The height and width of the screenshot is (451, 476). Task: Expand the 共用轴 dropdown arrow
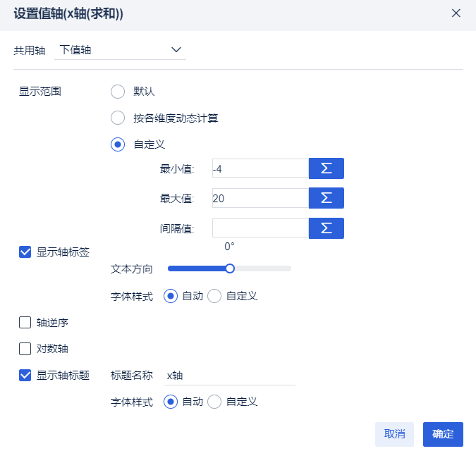tap(176, 50)
